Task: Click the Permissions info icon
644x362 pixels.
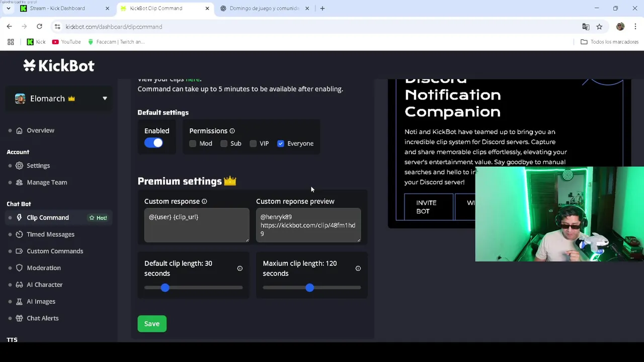Action: pos(232,131)
